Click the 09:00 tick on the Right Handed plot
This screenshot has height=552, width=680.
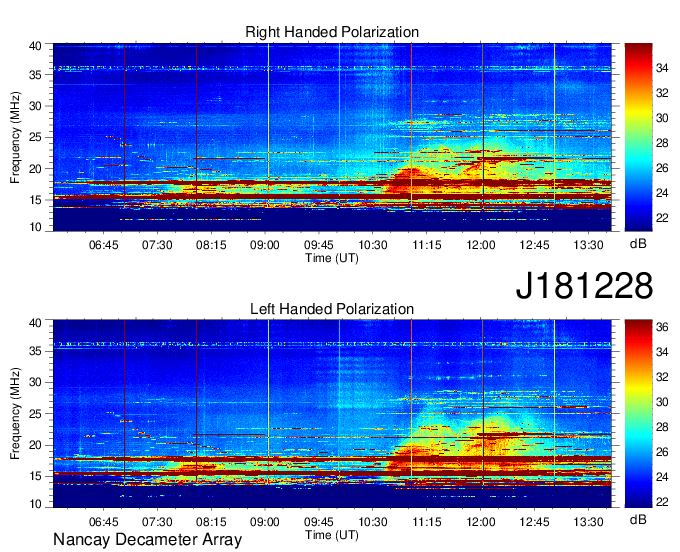(265, 245)
